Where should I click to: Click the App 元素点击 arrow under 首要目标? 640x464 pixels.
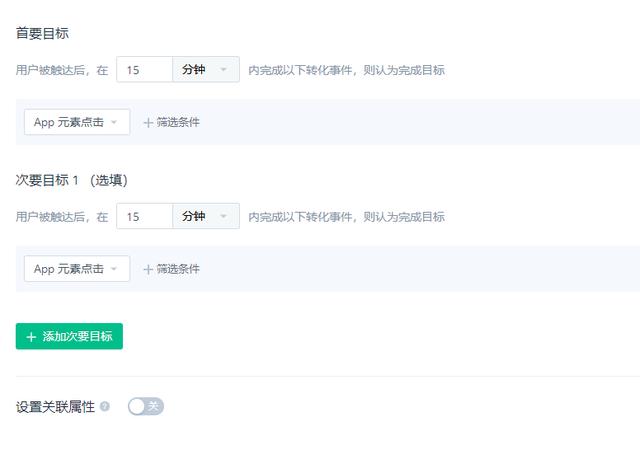coord(115,122)
